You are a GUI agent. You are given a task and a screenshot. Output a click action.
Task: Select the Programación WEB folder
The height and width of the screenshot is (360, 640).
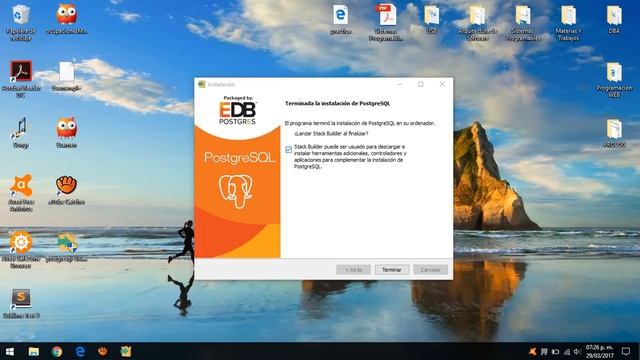[614, 79]
